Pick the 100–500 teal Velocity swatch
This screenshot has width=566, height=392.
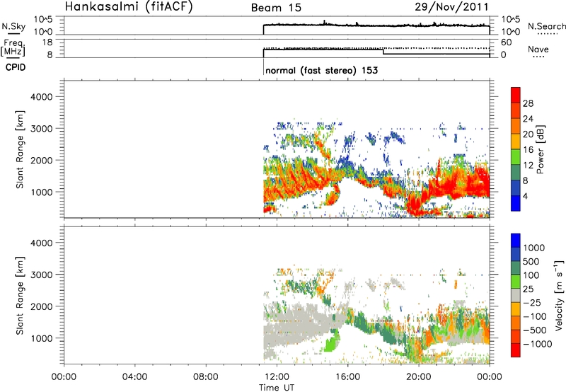pyautogui.click(x=516, y=268)
